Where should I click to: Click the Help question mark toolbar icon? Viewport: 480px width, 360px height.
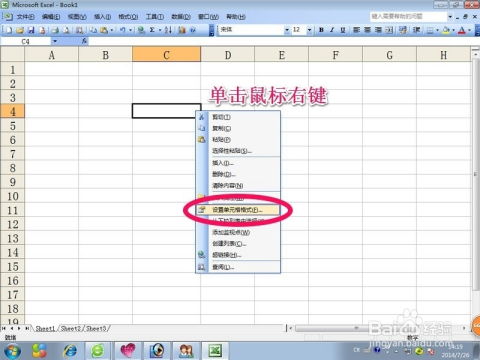click(x=193, y=30)
